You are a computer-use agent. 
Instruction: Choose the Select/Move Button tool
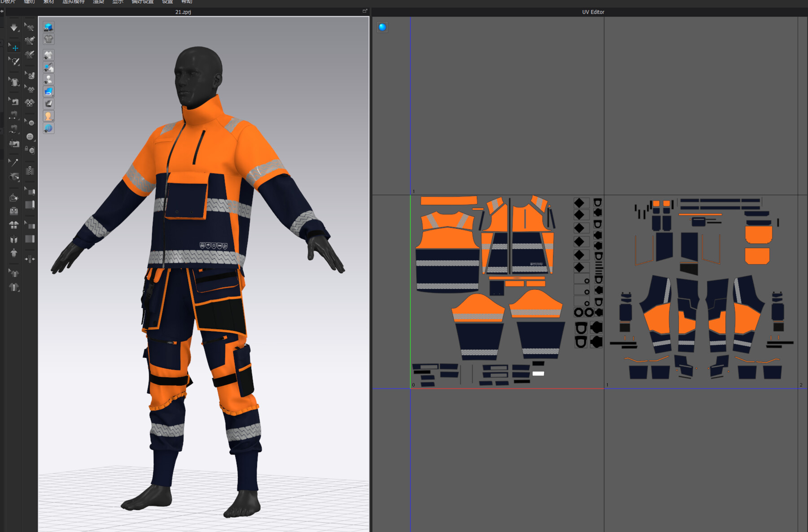(x=30, y=122)
